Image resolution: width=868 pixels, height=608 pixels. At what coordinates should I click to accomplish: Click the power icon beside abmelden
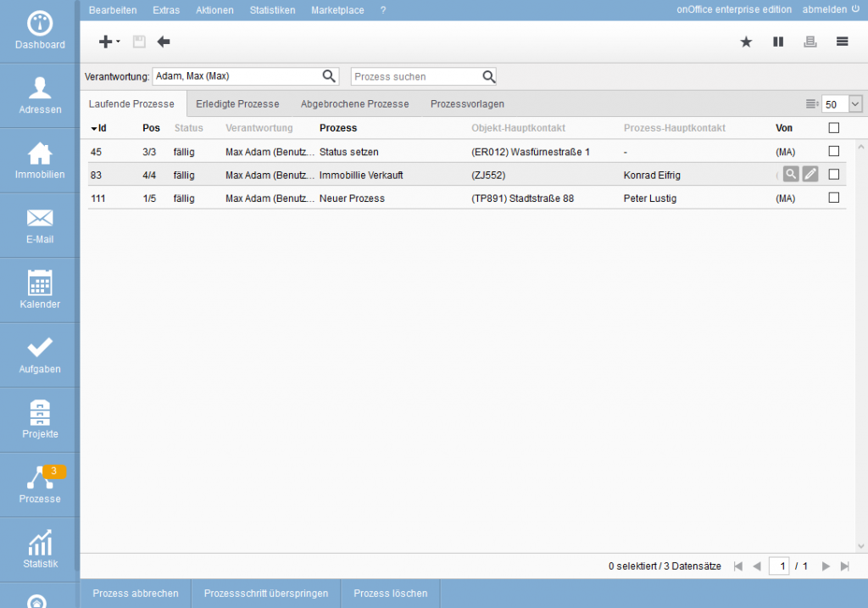click(x=856, y=8)
